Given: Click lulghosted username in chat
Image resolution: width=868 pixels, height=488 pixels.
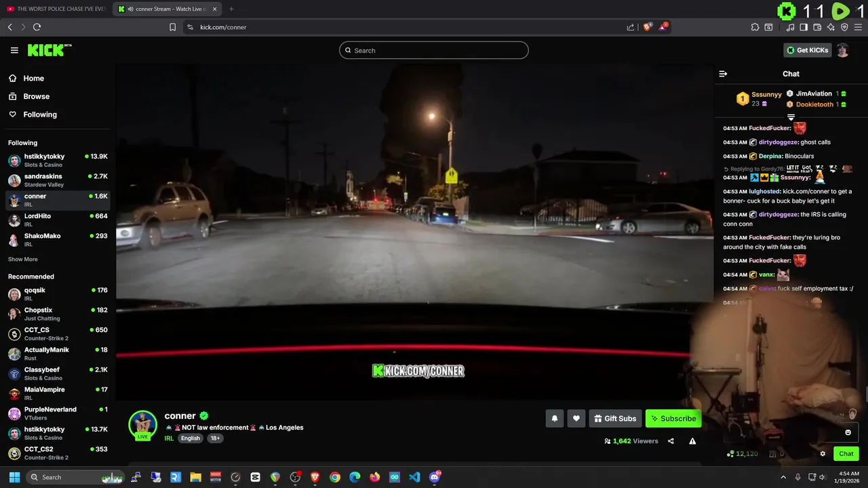Looking at the screenshot, I should click(x=765, y=191).
